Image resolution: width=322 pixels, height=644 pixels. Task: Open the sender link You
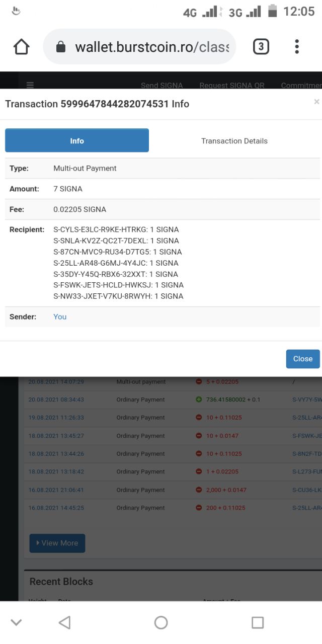click(60, 316)
